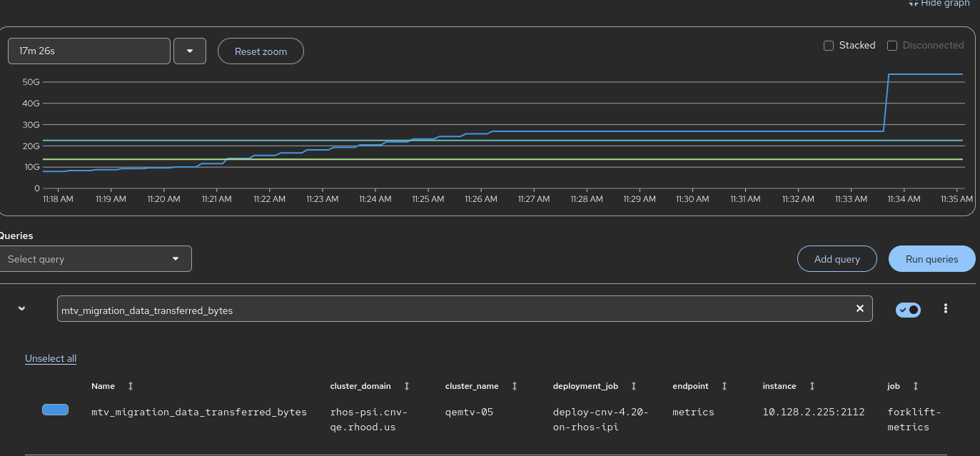Toggle the blue series color swatch
The image size is (980, 456).
56,410
